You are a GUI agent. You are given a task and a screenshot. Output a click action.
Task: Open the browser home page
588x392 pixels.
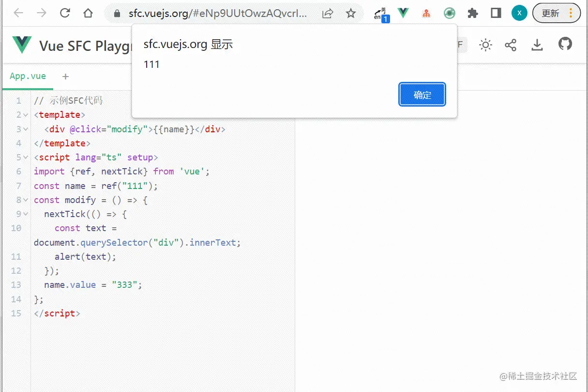coord(88,13)
